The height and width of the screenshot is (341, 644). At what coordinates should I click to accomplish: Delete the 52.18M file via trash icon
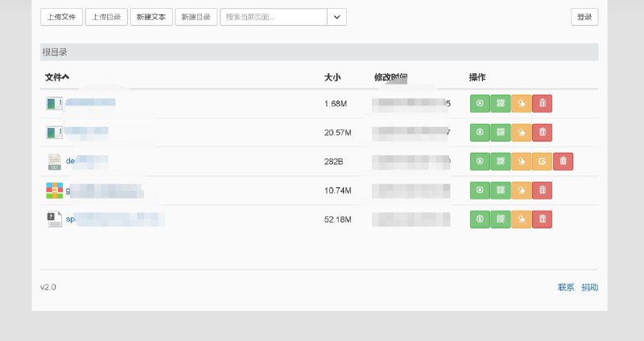tap(543, 218)
